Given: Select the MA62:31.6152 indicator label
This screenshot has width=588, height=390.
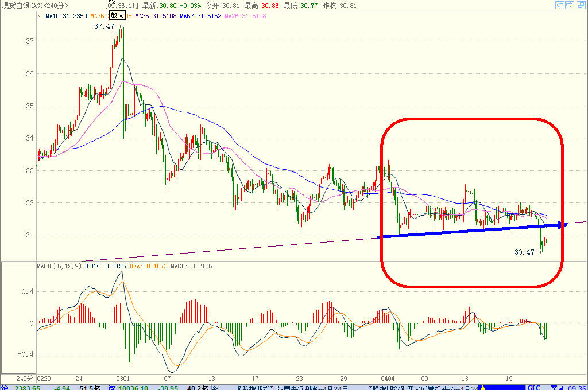Looking at the screenshot, I should tap(200, 16).
